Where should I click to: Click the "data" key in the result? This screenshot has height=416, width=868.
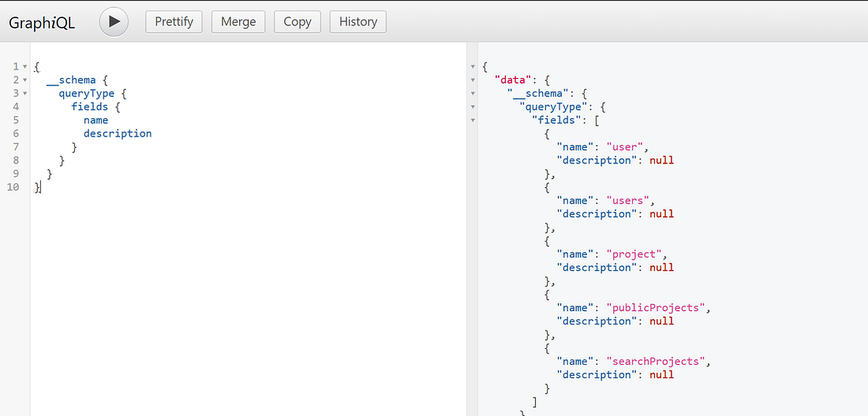(512, 80)
